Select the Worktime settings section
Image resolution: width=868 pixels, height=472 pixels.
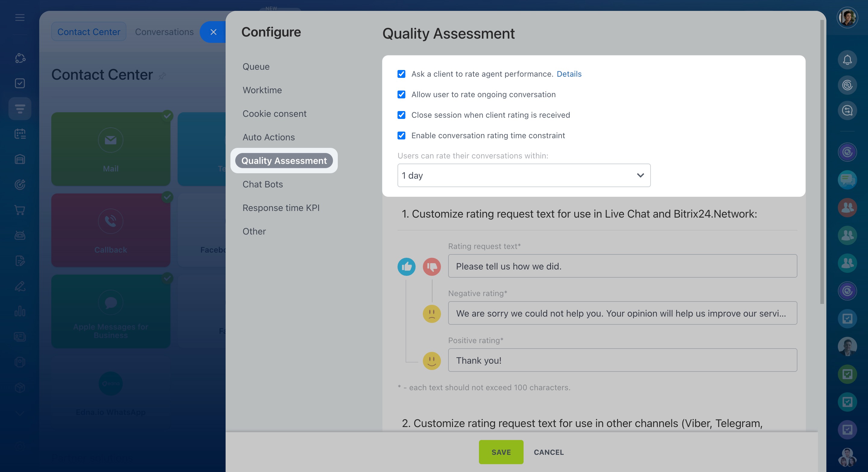click(x=262, y=90)
